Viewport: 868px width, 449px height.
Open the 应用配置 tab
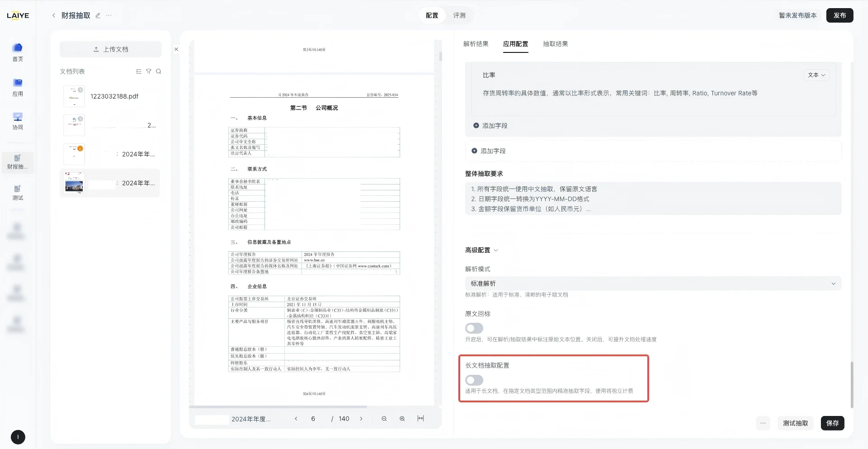click(x=516, y=44)
